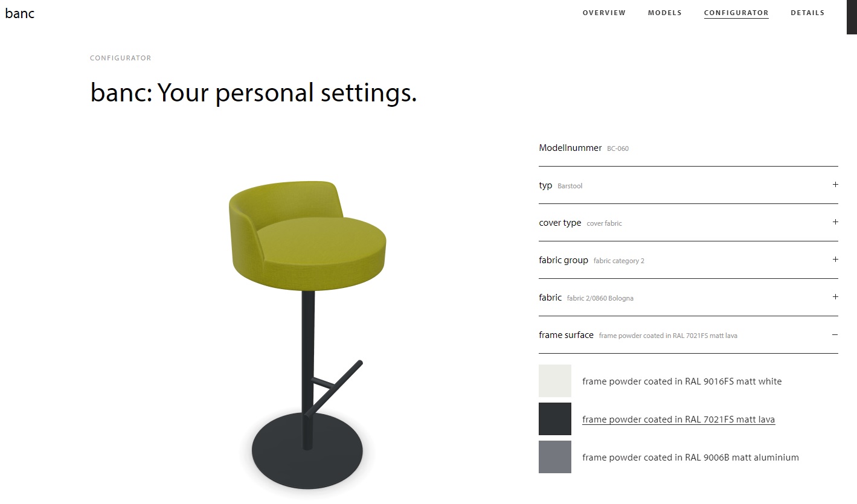Choose the matt aluminium grey swatch
Viewport: 857px width, 504px height.
point(555,457)
